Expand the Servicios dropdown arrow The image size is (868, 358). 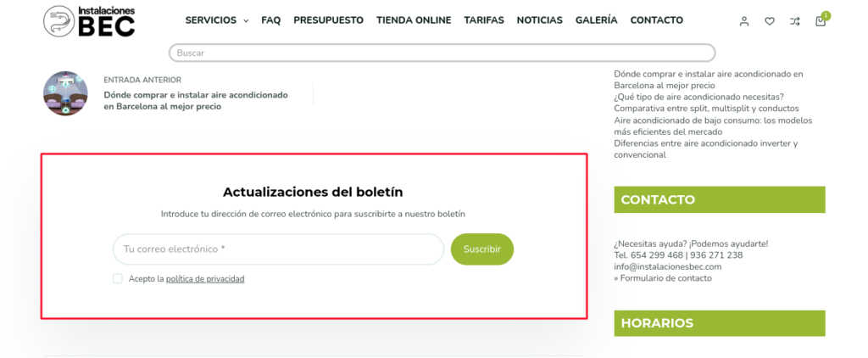pyautogui.click(x=246, y=21)
